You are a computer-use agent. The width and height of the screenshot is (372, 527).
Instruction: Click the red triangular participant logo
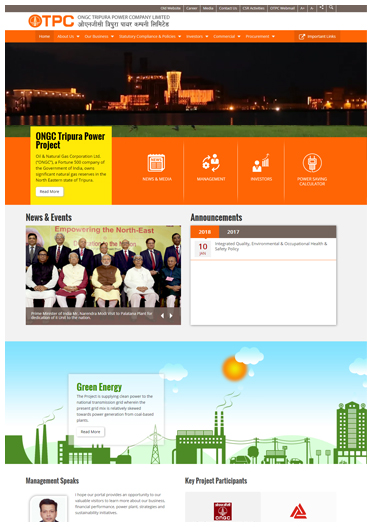[298, 512]
